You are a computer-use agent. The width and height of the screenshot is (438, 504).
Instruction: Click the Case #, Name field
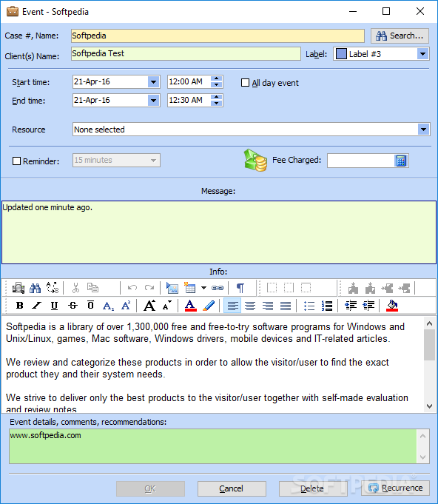click(218, 36)
